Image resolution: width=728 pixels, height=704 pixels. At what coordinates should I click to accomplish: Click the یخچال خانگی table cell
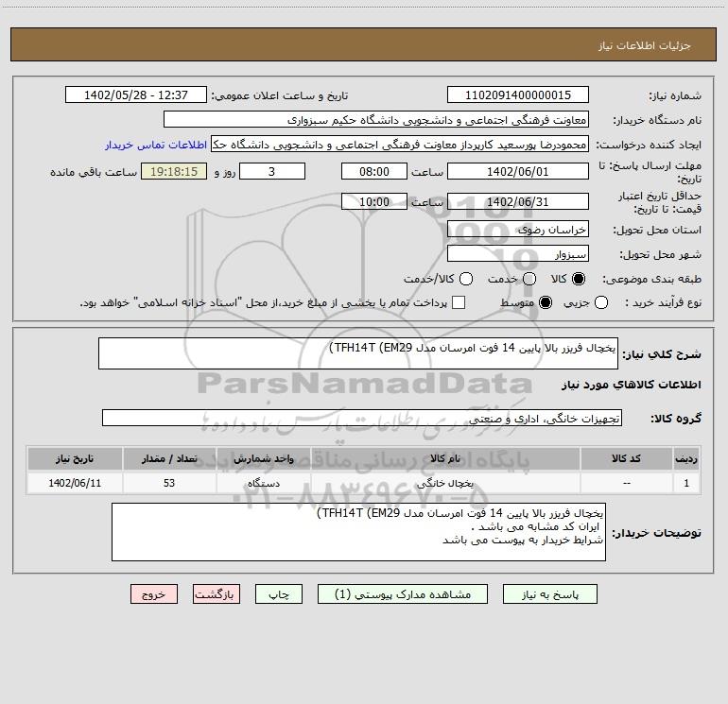point(445,483)
